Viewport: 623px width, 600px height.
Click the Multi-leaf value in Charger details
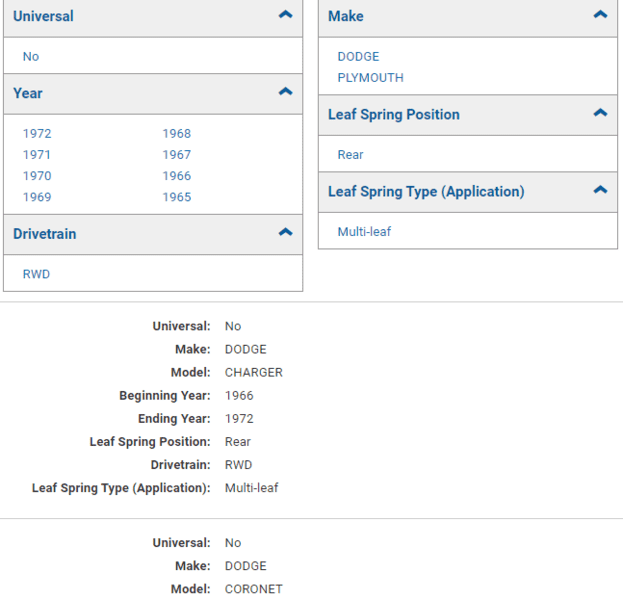point(252,488)
